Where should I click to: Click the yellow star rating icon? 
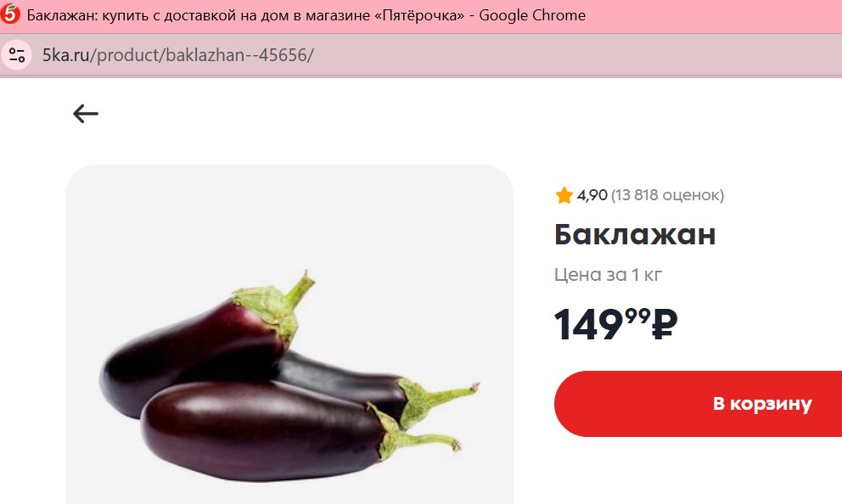[x=564, y=195]
